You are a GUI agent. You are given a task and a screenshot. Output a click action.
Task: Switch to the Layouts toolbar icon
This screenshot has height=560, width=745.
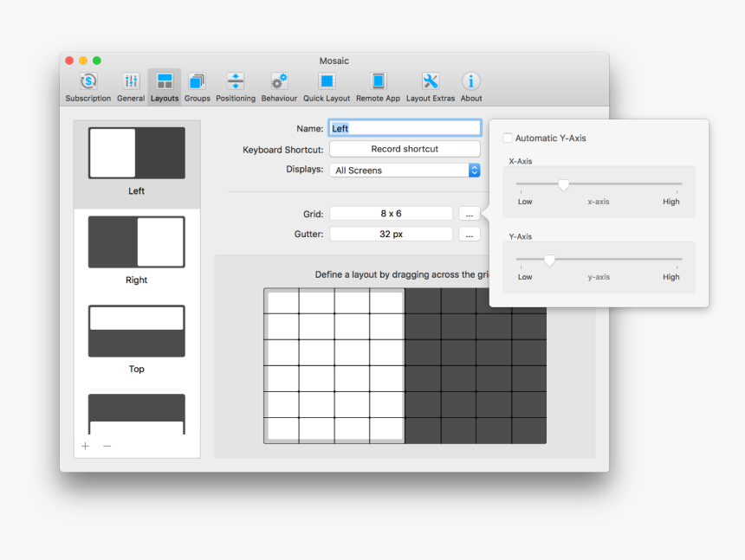[164, 82]
